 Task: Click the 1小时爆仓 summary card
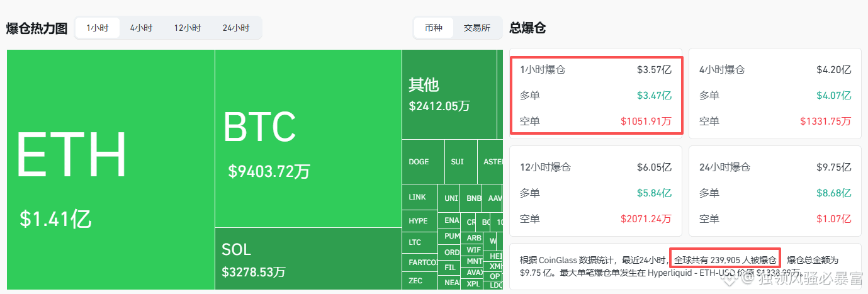(595, 94)
